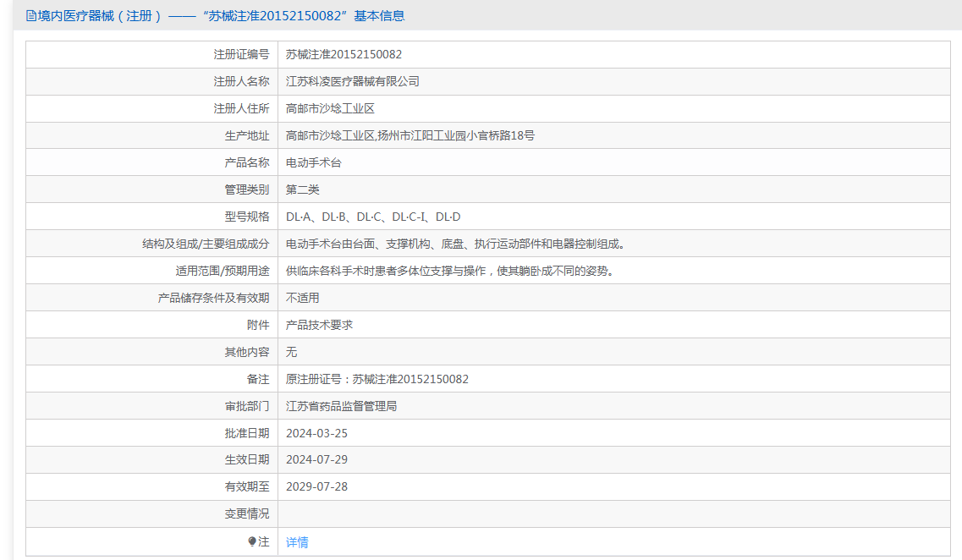This screenshot has height=560, width=962.
Task: Select expiry date 2029-07-28
Action: coord(316,486)
